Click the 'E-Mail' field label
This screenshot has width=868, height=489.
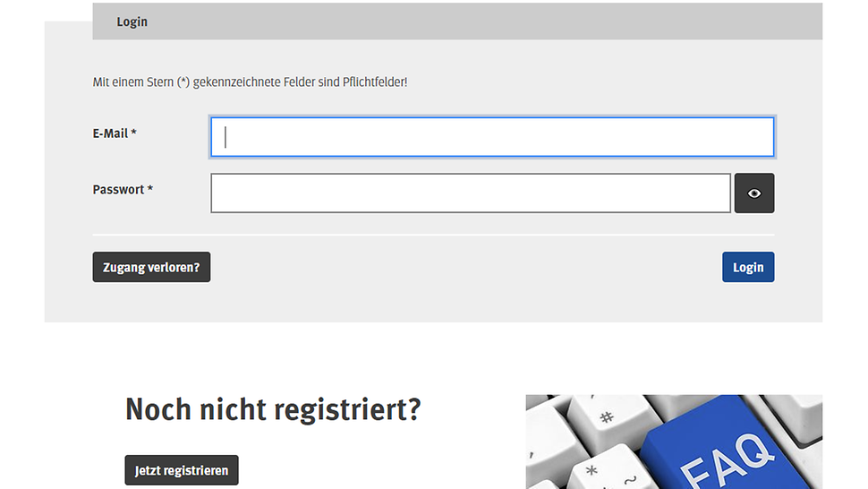click(110, 133)
